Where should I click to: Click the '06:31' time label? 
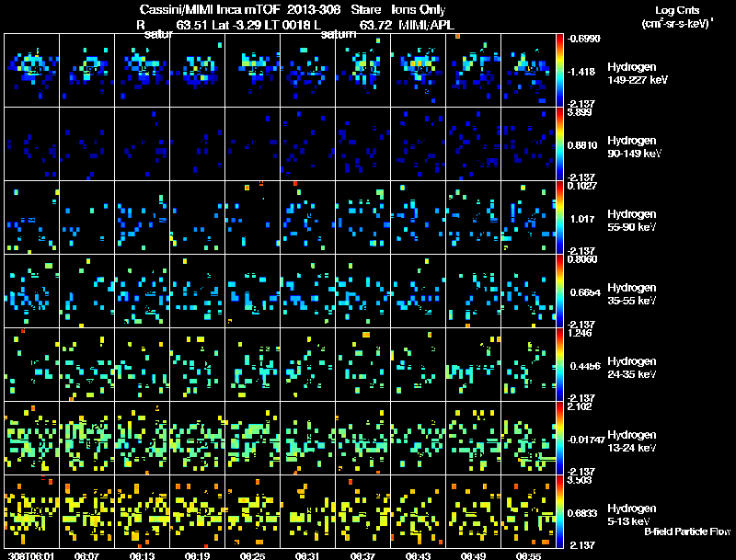pyautogui.click(x=307, y=555)
